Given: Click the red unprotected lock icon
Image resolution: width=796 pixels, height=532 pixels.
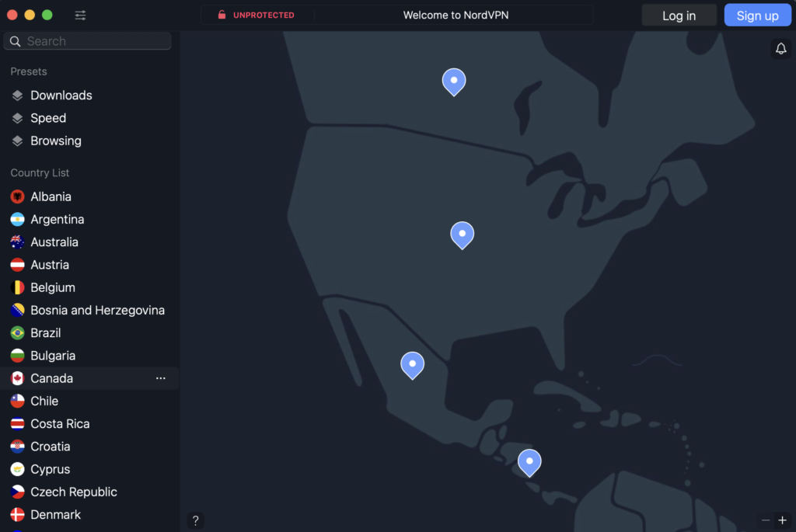Looking at the screenshot, I should (222, 15).
